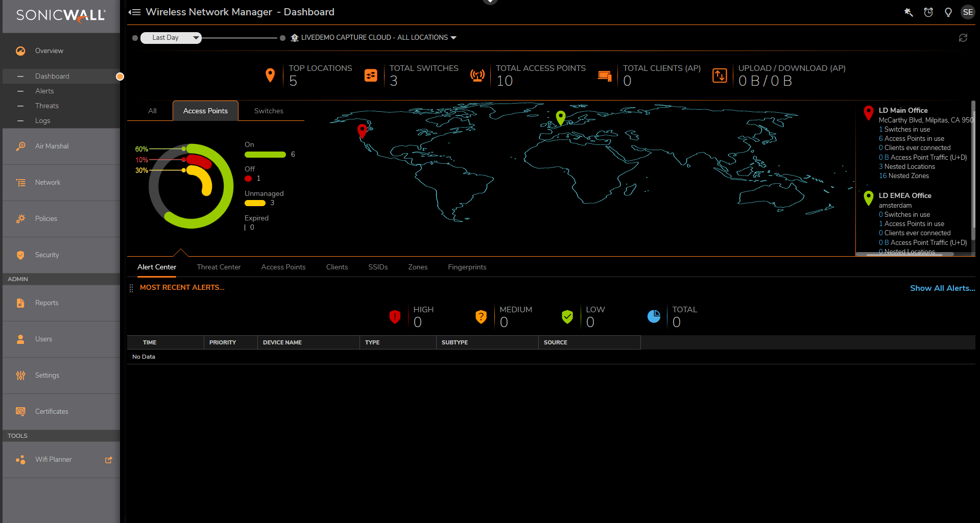Go to Alerts in the sidebar
This screenshot has height=523, width=980.
44,91
